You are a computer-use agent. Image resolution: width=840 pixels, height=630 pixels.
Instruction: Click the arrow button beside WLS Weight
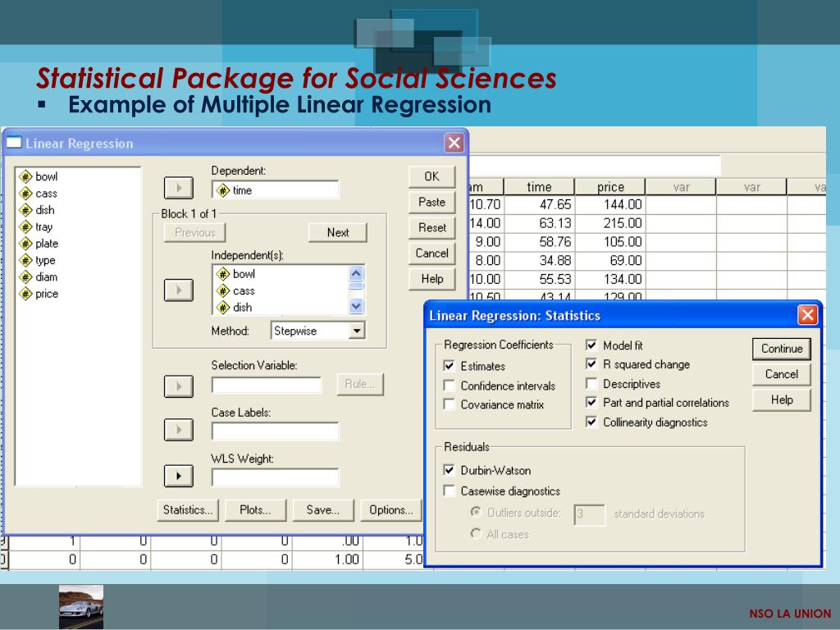tap(178, 476)
